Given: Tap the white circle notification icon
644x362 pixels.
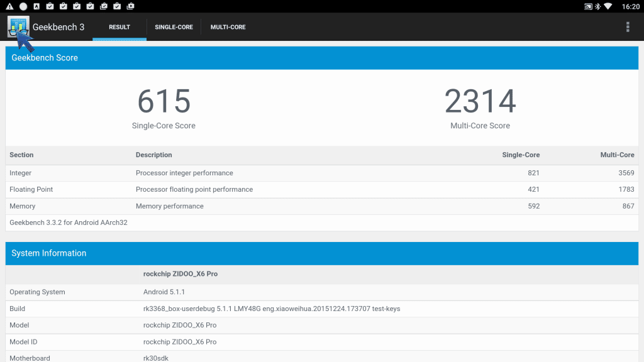Looking at the screenshot, I should [23, 6].
